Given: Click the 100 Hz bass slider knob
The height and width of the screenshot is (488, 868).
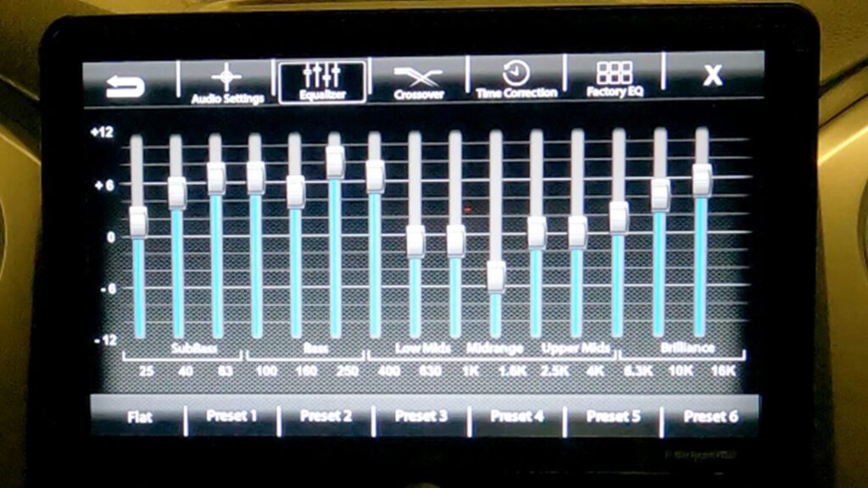Looking at the screenshot, I should point(255,177).
